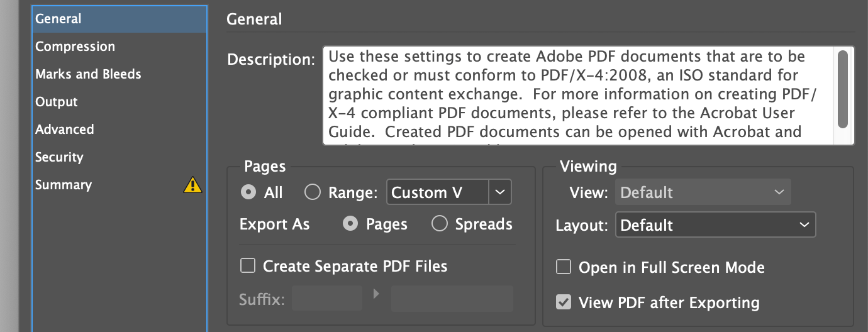Viewport: 868px width, 332px height.
Task: Click the arrow next to Suffix field
Action: pyautogui.click(x=376, y=293)
